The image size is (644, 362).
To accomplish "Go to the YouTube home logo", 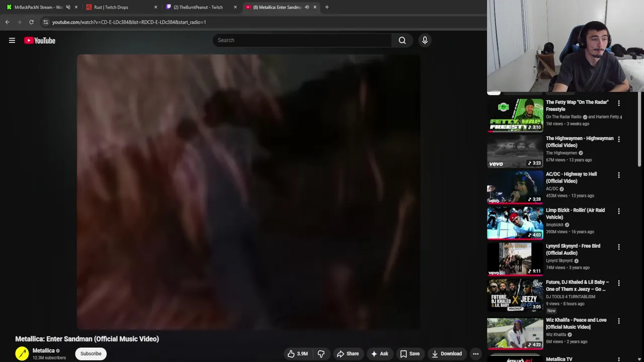I will click(x=40, y=40).
